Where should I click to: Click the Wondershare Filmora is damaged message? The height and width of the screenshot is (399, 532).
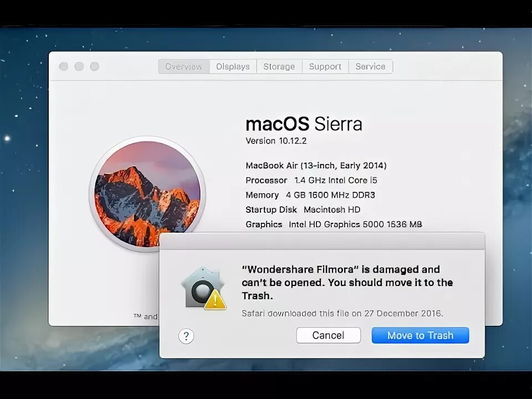(x=347, y=282)
